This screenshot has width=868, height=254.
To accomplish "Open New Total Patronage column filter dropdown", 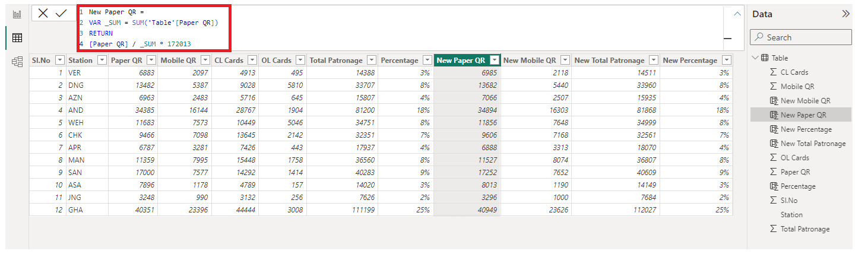I will click(653, 61).
